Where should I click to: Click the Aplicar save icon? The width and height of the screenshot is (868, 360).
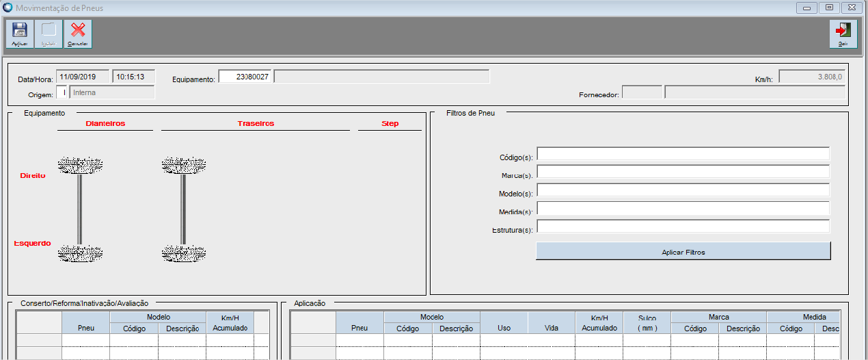pos(20,34)
